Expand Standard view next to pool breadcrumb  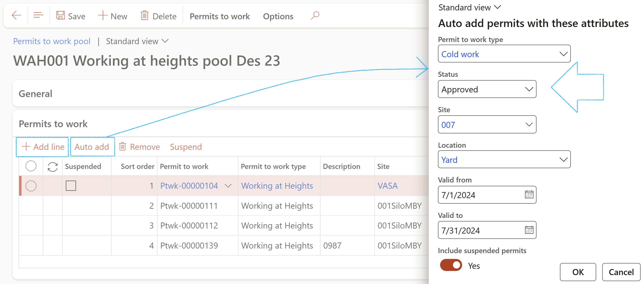165,41
